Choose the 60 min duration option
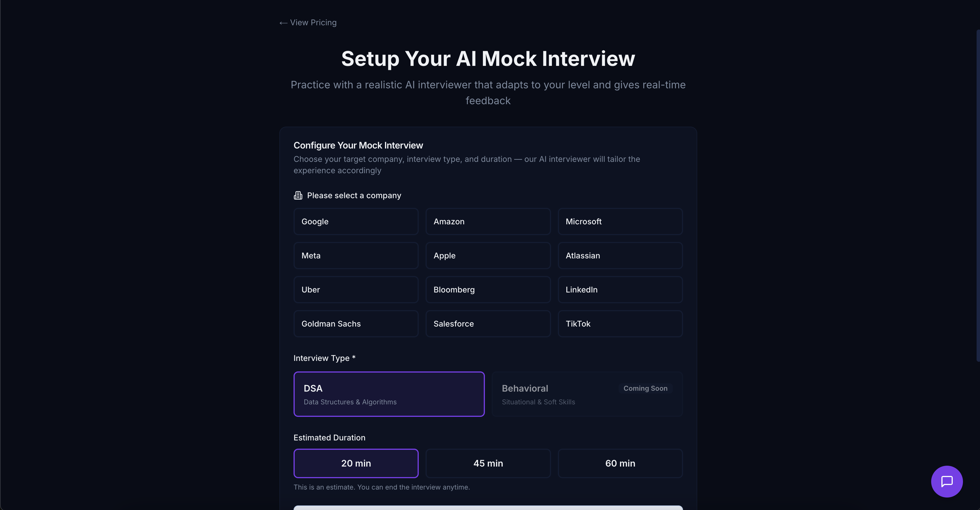This screenshot has height=510, width=980. pos(620,463)
